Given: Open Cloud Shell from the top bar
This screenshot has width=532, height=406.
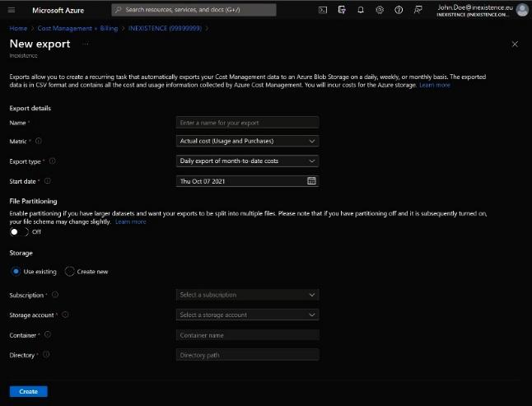Looking at the screenshot, I should tap(323, 10).
